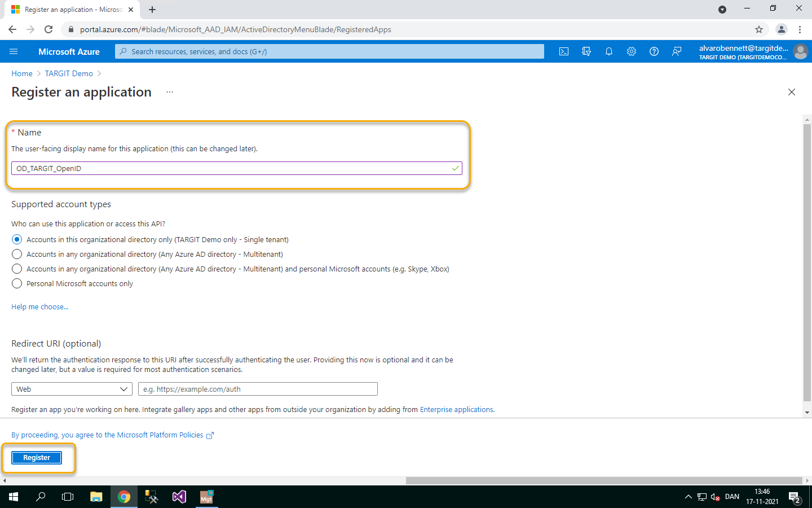
Task: Open Directories and subscriptions filter icon
Action: pos(586,51)
